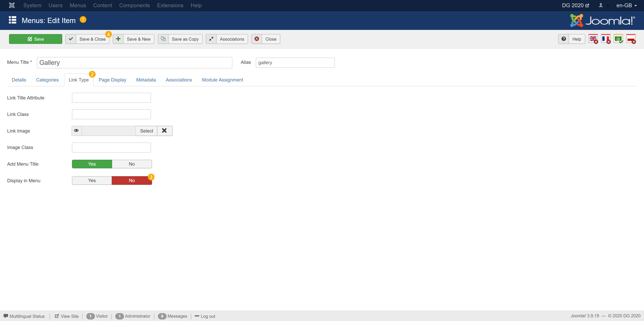Open the Content menu

pyautogui.click(x=102, y=5)
